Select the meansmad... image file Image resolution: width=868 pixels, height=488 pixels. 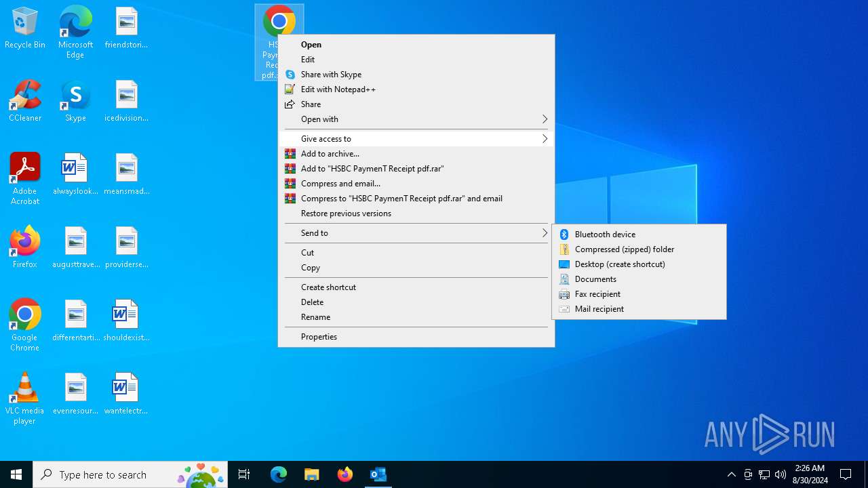tap(126, 175)
